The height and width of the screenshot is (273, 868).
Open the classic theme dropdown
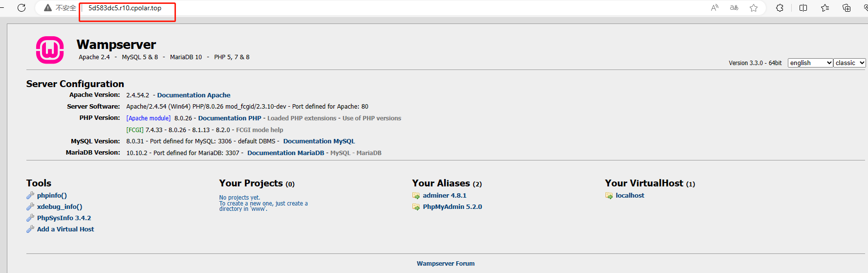(x=850, y=63)
